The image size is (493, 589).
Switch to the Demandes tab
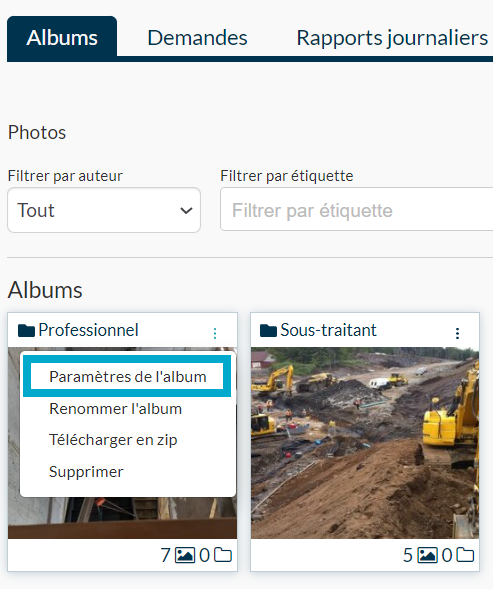click(197, 38)
